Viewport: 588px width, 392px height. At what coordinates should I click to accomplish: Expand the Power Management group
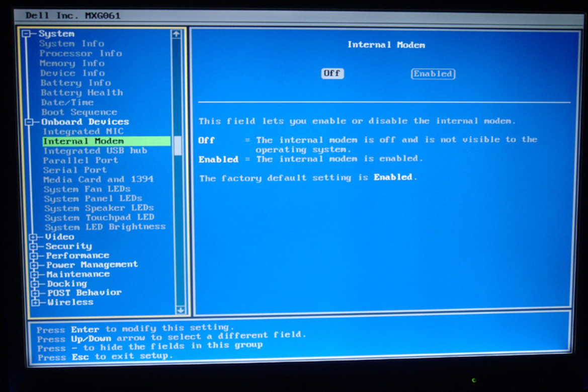35,265
